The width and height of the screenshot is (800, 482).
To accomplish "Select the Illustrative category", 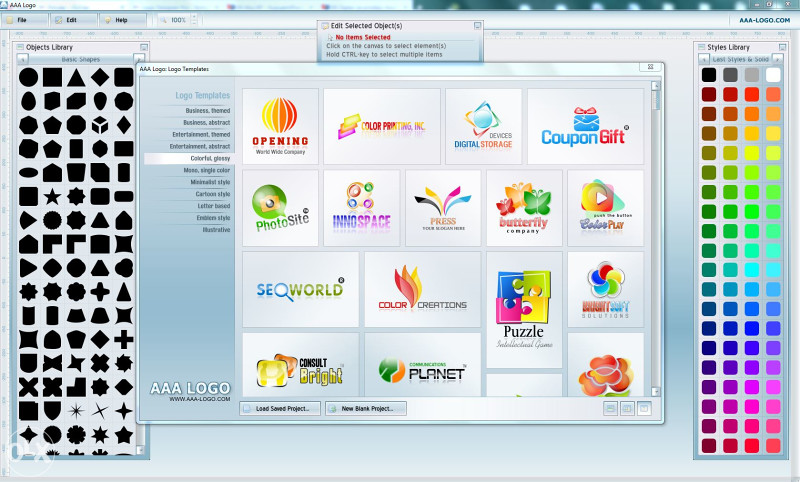I will [216, 230].
